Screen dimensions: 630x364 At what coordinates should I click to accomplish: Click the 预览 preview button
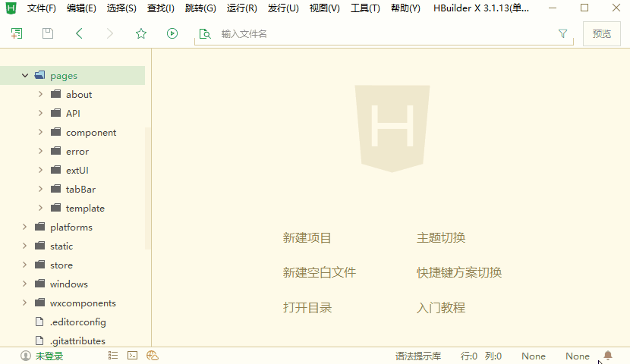point(602,33)
